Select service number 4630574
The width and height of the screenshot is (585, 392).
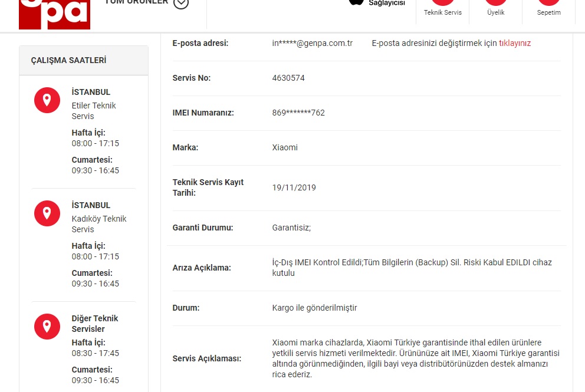tap(288, 78)
